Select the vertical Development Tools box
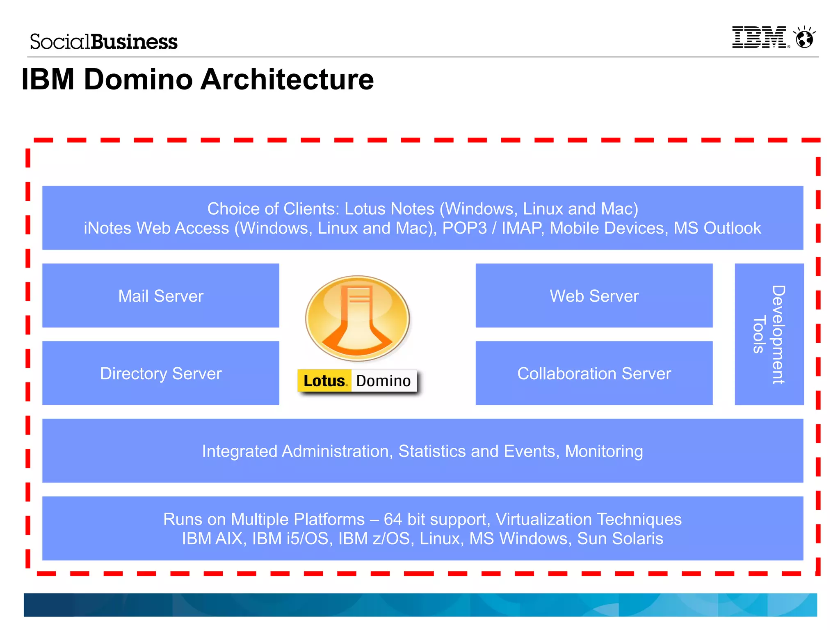 tap(769, 334)
